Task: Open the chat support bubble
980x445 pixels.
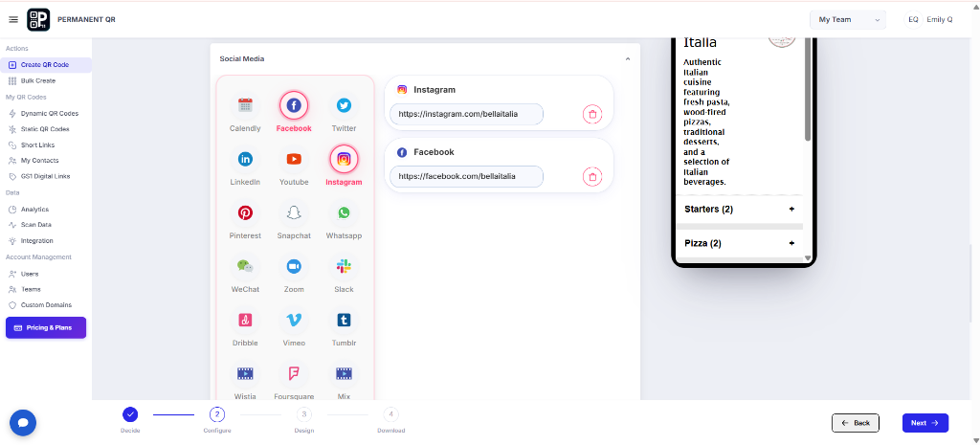Action: (23, 422)
